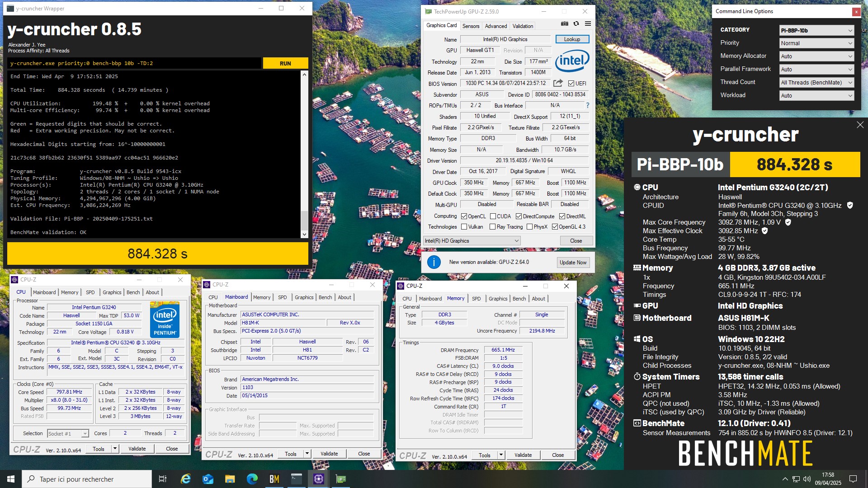Click the Close button at bottom of GPU-Z
Viewport: 868px width, 488px height.
[x=576, y=241]
